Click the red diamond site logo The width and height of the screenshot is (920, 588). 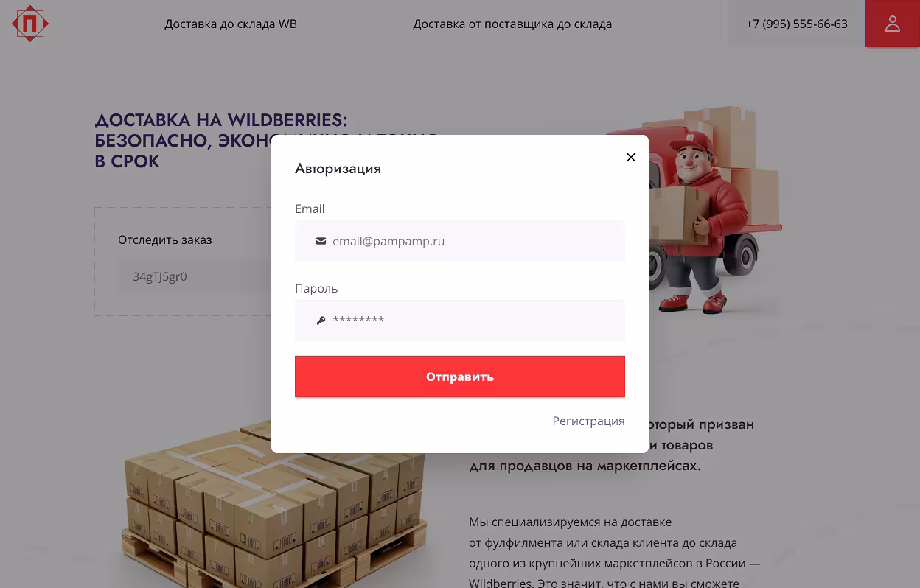(x=30, y=24)
